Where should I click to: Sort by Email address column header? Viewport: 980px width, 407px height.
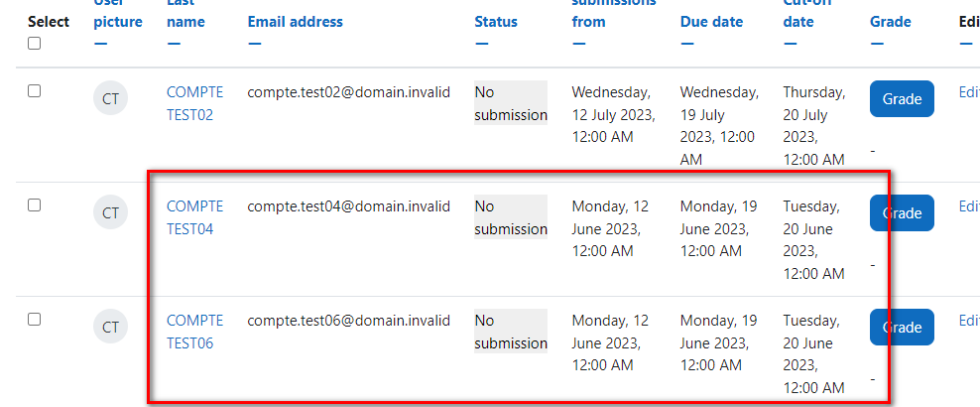coord(295,22)
